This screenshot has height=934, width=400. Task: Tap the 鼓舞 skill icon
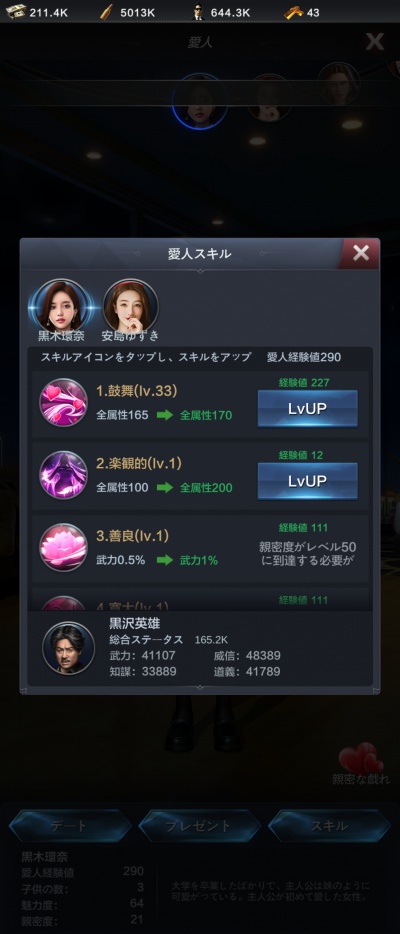tap(63, 402)
